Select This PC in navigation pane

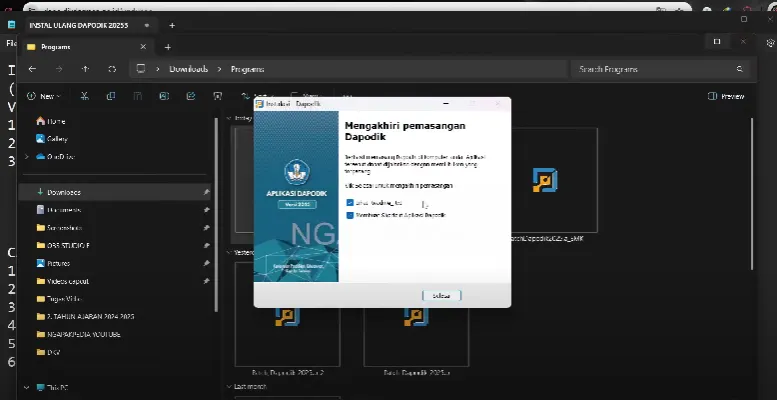click(52, 388)
